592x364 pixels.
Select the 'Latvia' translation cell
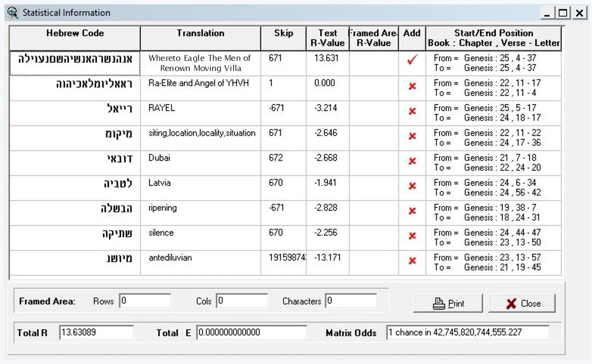click(200, 188)
